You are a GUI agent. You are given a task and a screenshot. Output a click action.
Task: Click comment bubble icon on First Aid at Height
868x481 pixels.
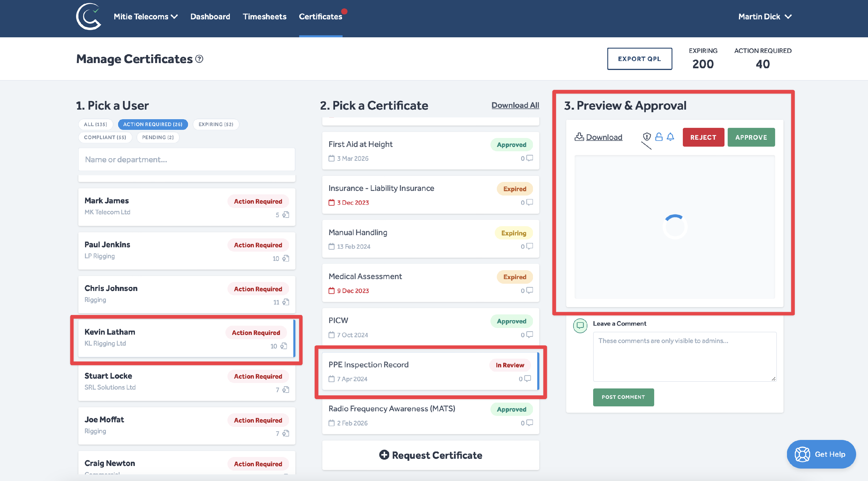(x=530, y=158)
